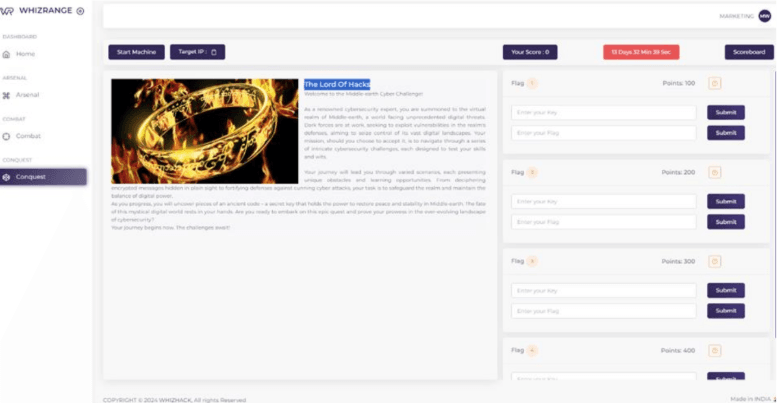
Task: Focus the Flag 1 Enter your Key field
Action: click(x=604, y=113)
